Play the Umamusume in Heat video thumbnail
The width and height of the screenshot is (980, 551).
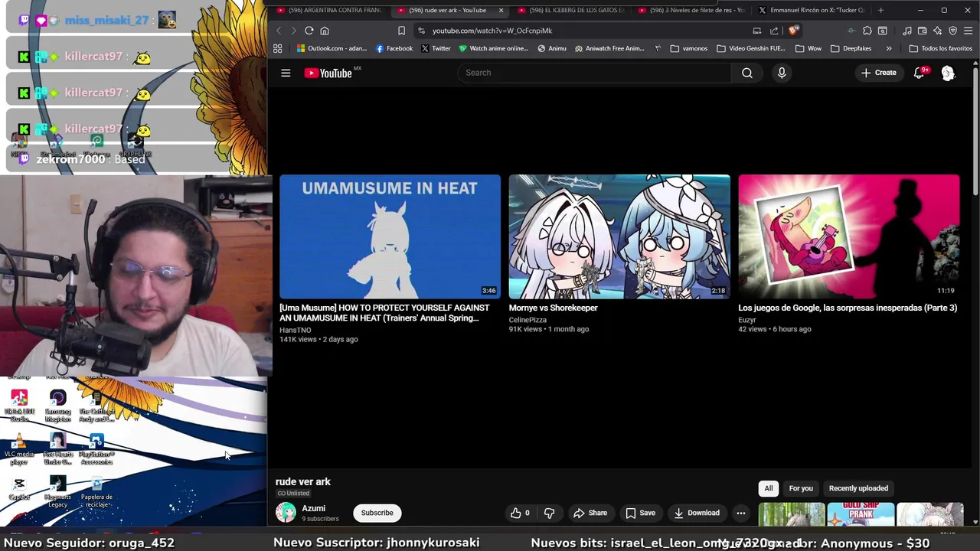(x=390, y=236)
